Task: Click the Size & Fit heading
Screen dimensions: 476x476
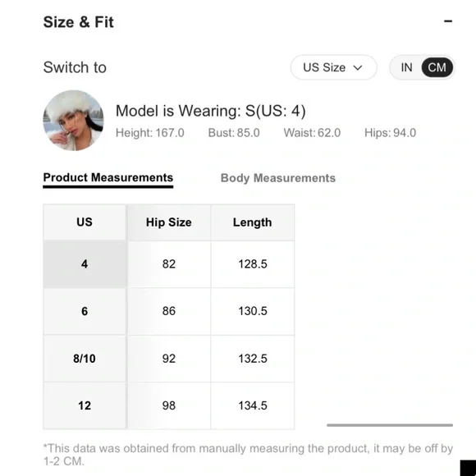Action: pyautogui.click(x=78, y=22)
